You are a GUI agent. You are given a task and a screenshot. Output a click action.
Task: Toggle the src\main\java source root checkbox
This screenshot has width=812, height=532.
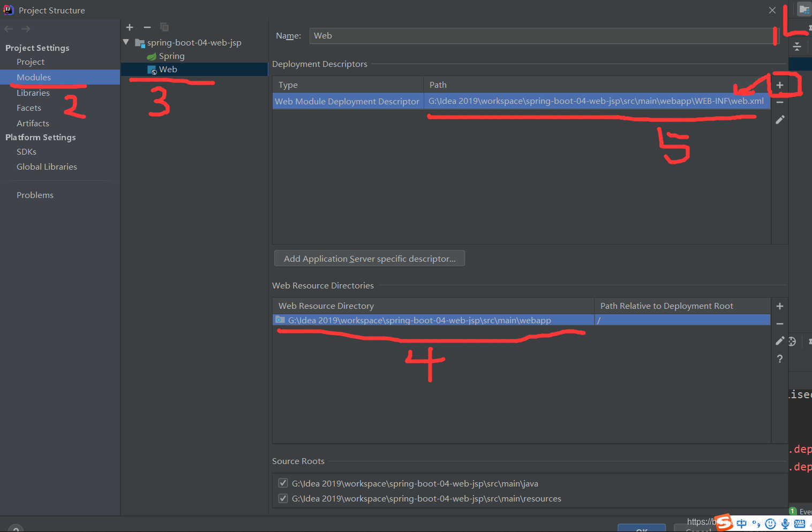(283, 483)
